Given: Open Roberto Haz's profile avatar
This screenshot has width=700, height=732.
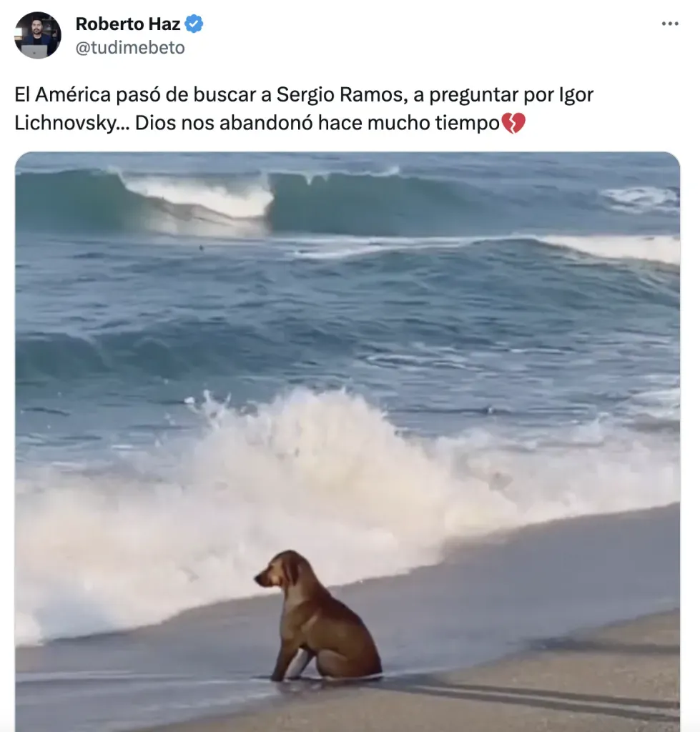Looking at the screenshot, I should pyautogui.click(x=38, y=35).
